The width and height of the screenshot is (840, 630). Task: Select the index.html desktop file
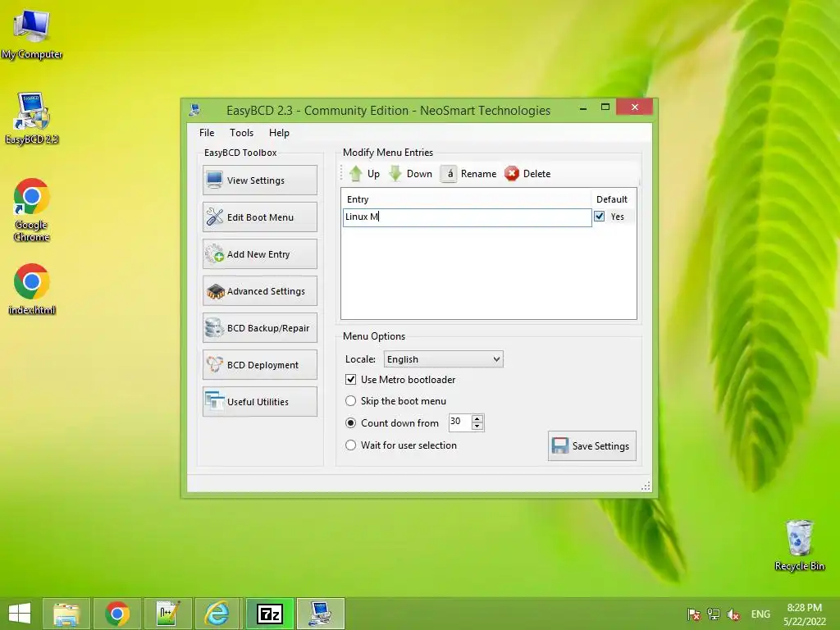tap(32, 288)
